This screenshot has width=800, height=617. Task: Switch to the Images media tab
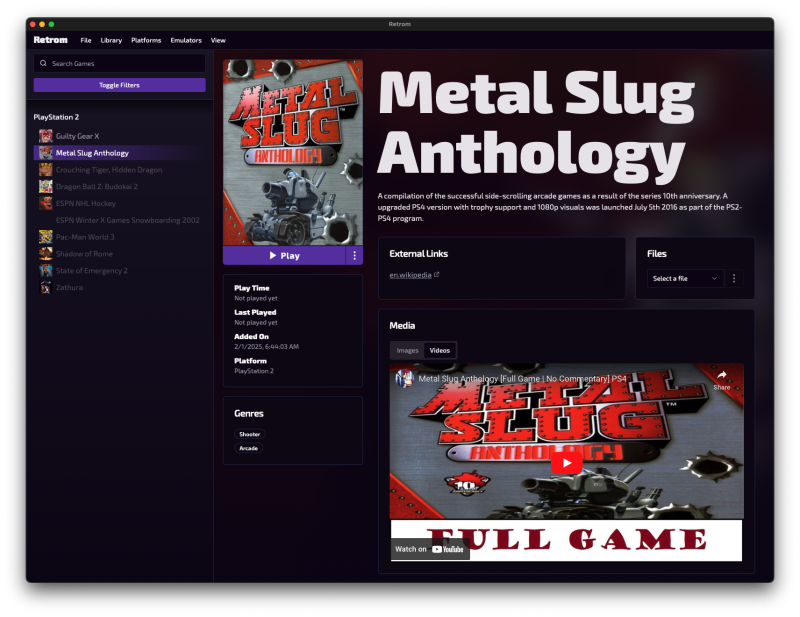[407, 351]
